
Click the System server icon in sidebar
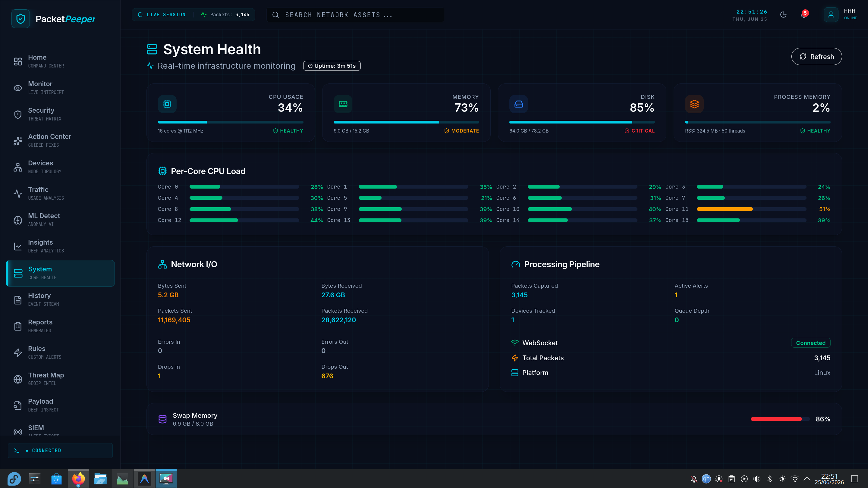[18, 273]
